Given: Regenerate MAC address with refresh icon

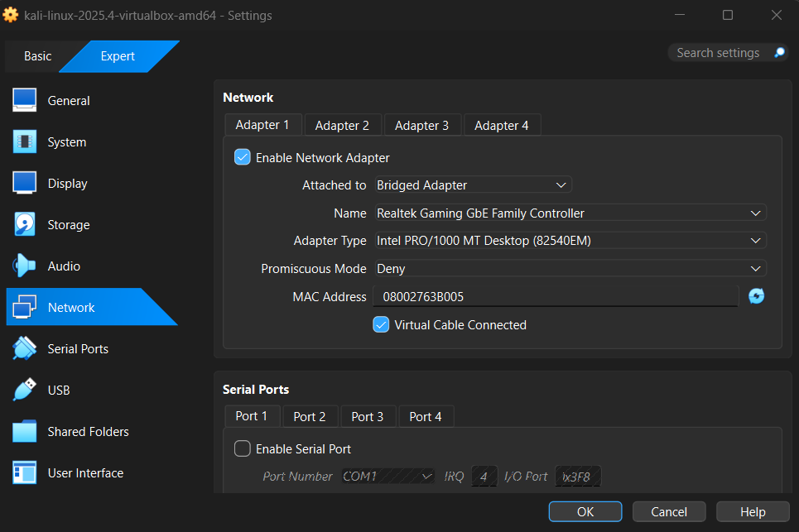Looking at the screenshot, I should click(756, 295).
